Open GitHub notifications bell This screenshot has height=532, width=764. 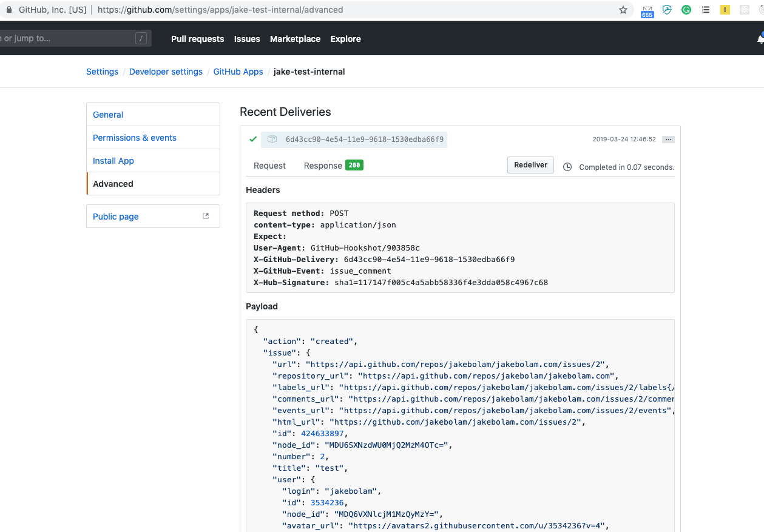coord(760,39)
